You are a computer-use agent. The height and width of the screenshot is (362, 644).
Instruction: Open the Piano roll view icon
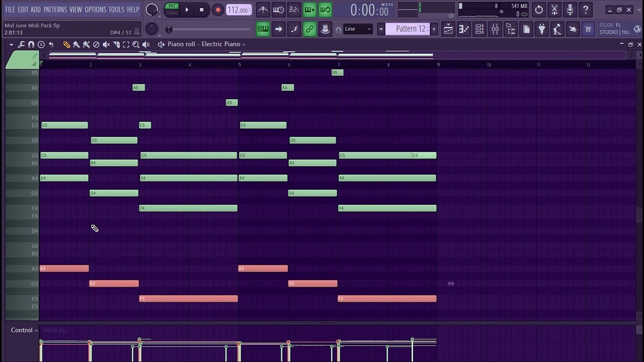pos(464,29)
